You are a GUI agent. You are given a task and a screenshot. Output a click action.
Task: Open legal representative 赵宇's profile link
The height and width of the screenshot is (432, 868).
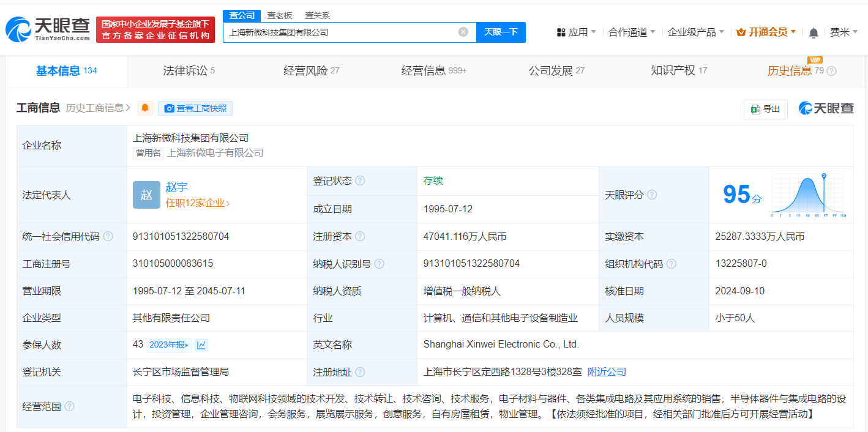[x=176, y=187]
